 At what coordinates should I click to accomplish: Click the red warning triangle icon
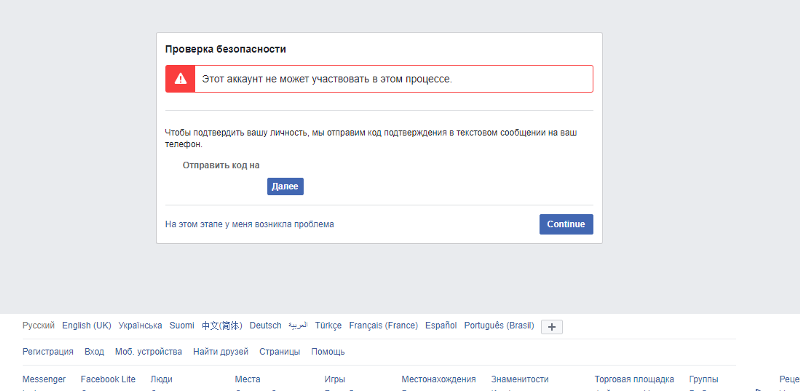(180, 79)
